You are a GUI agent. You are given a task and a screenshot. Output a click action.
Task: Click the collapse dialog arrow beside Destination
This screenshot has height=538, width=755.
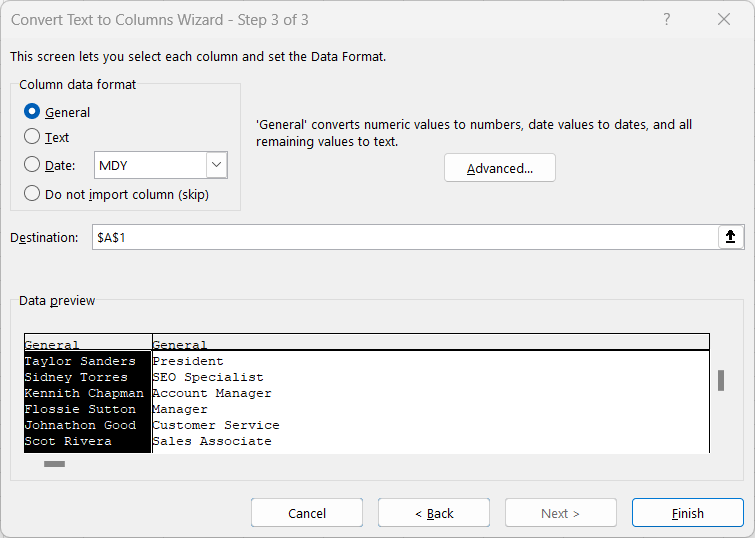click(730, 237)
